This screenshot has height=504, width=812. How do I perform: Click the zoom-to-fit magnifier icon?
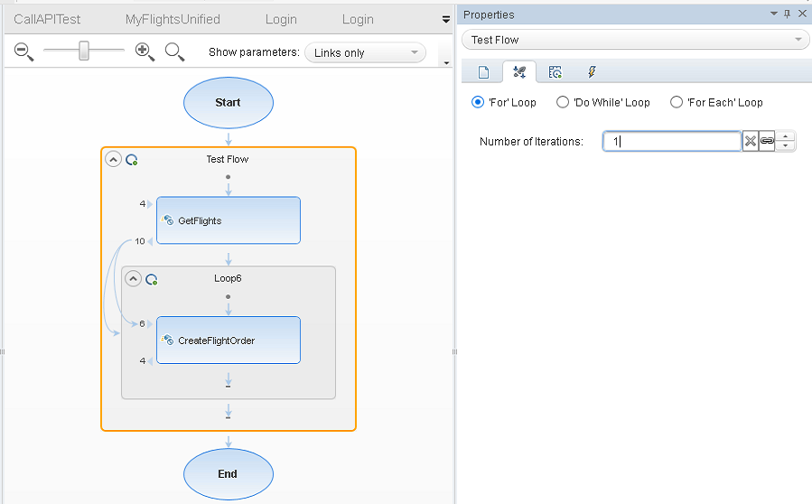[x=174, y=51]
